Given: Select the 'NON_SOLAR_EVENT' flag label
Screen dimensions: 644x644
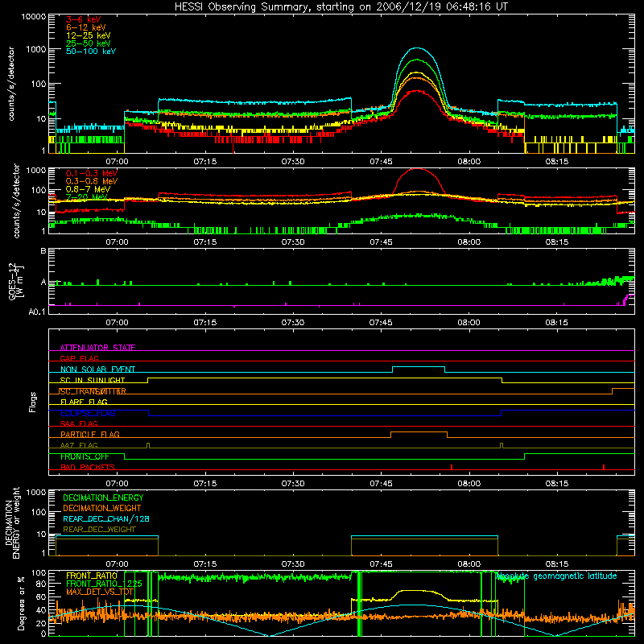Looking at the screenshot, I should pos(97,369).
